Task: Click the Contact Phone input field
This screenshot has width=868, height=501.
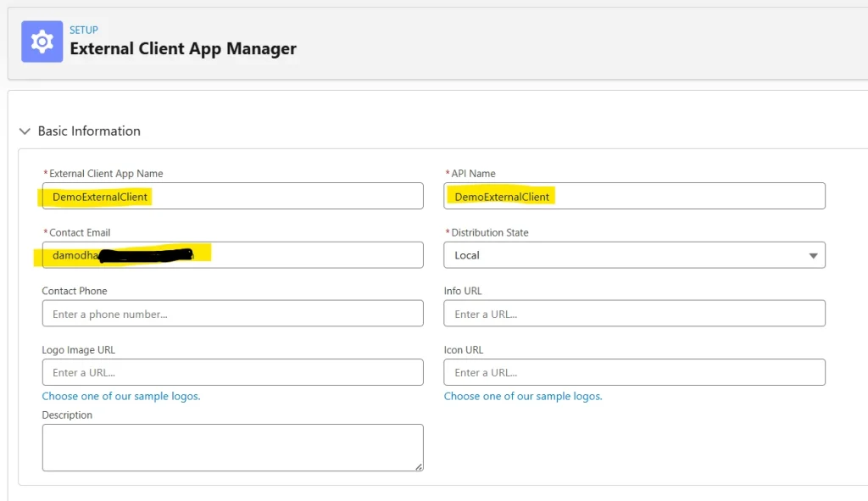Action: pyautogui.click(x=232, y=314)
